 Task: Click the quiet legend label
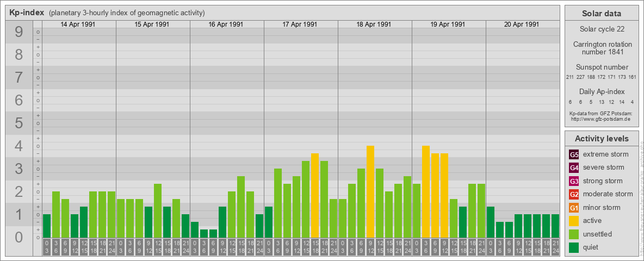(x=592, y=247)
